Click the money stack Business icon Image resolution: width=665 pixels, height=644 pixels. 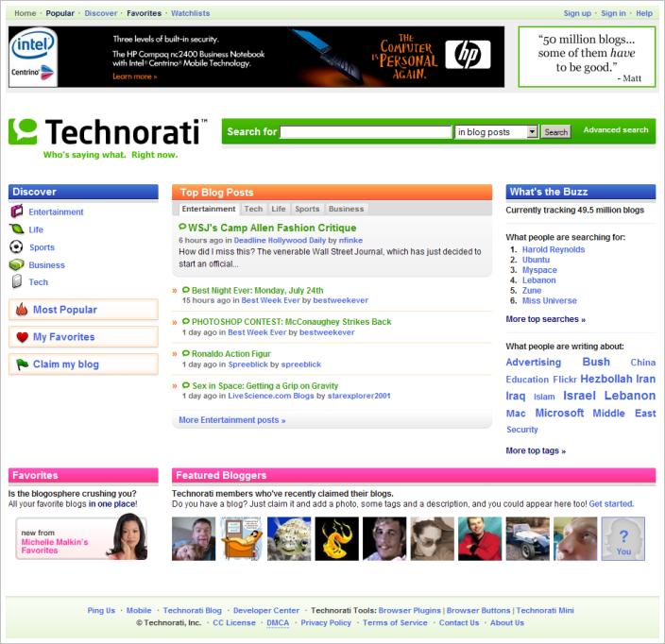tap(17, 264)
